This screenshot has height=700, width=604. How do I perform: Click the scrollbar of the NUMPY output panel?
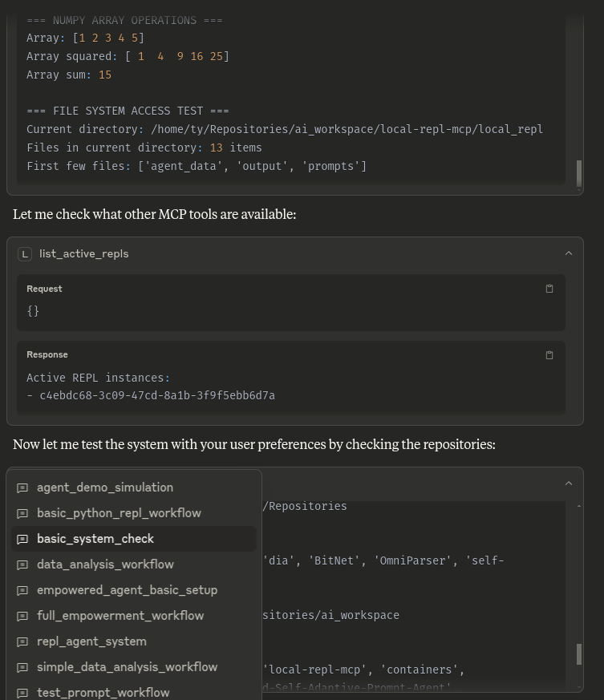(x=579, y=172)
